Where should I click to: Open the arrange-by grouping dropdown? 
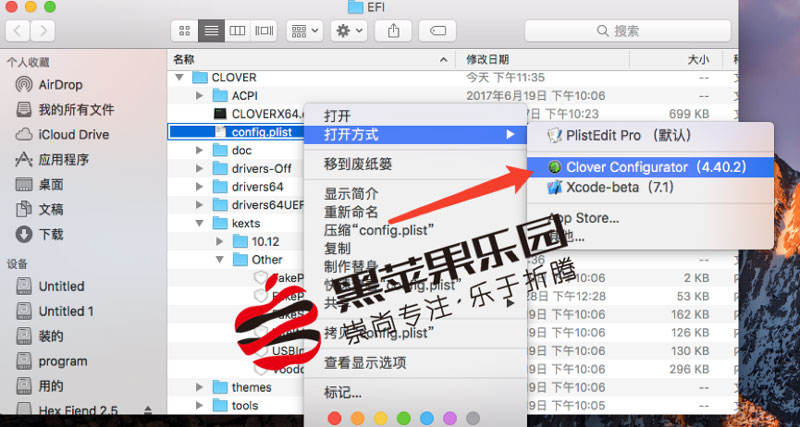point(305,31)
